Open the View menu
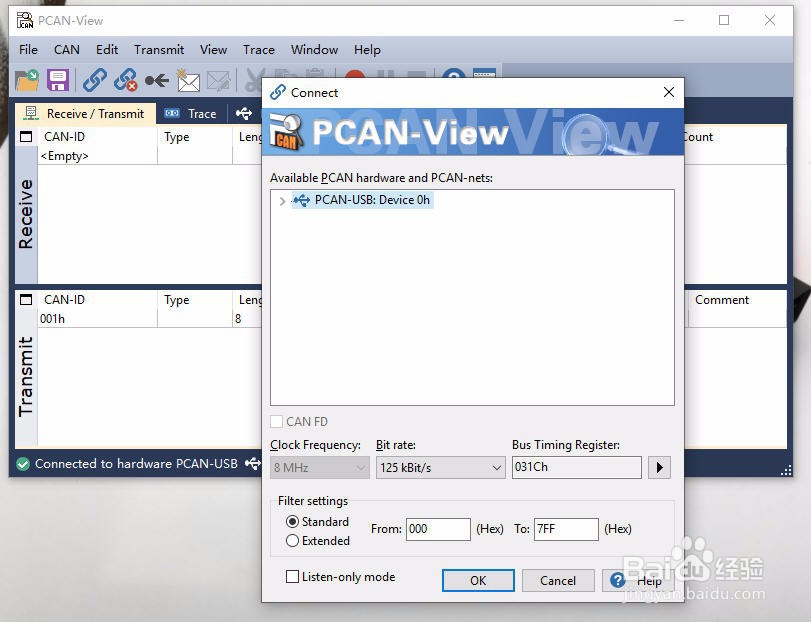811x622 pixels. click(x=213, y=50)
